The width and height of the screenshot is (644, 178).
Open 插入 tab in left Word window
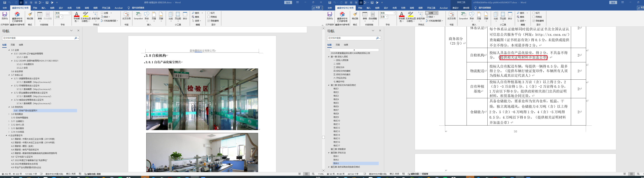pyautogui.click(x=44, y=8)
